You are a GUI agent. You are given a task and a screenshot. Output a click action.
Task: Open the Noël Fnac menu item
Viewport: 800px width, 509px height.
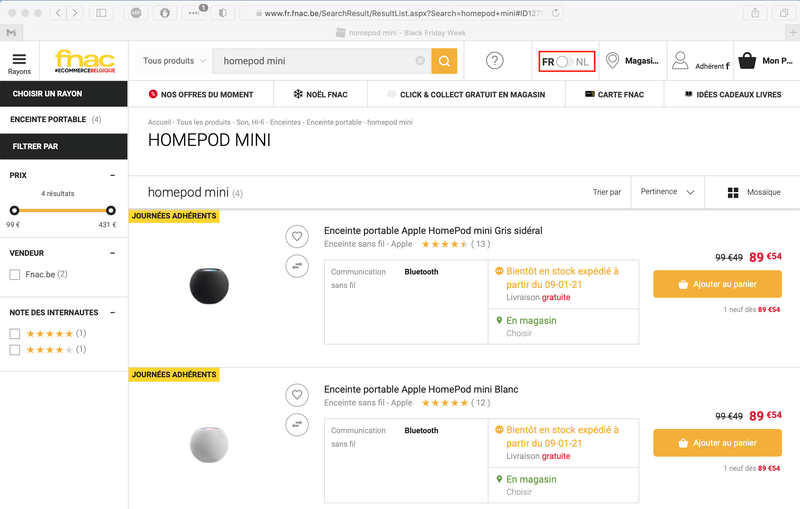pyautogui.click(x=319, y=94)
